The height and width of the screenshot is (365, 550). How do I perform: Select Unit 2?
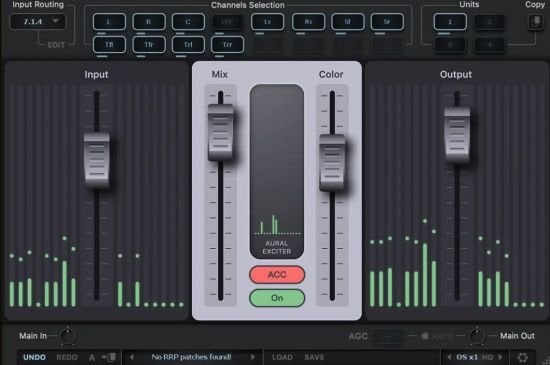coord(490,22)
